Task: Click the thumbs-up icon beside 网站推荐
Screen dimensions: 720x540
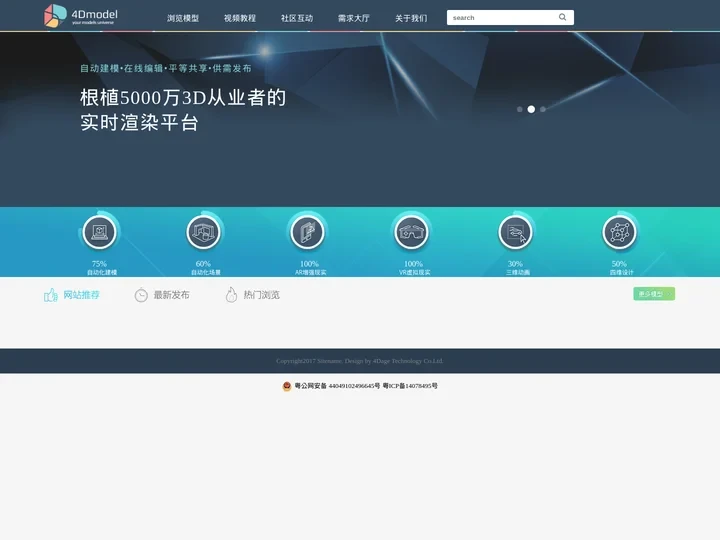Action: (x=51, y=295)
